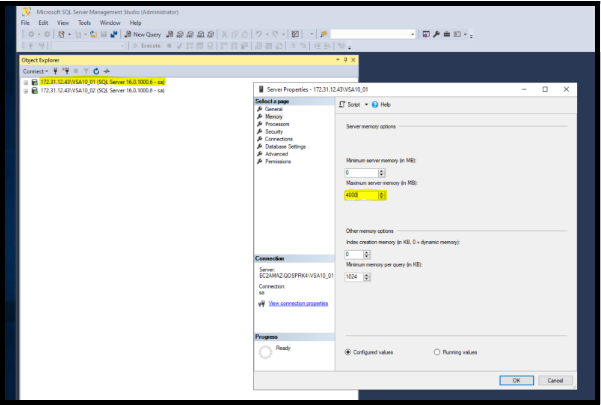
Task: Click the Maximum server memory field showing 4000
Action: (x=361, y=195)
